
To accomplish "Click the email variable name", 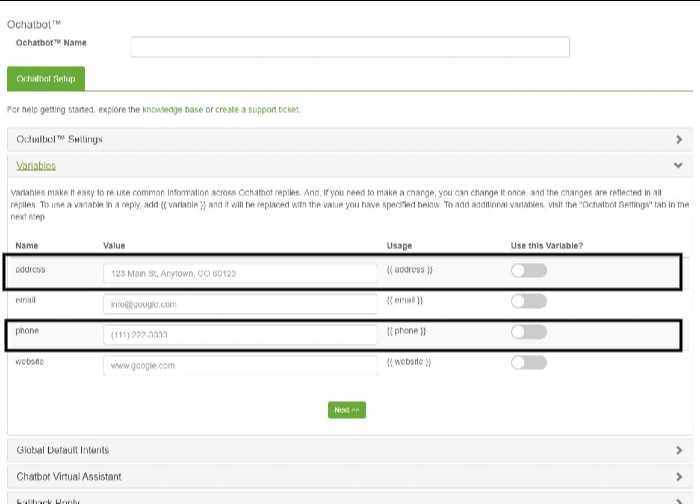I will click(x=25, y=300).
